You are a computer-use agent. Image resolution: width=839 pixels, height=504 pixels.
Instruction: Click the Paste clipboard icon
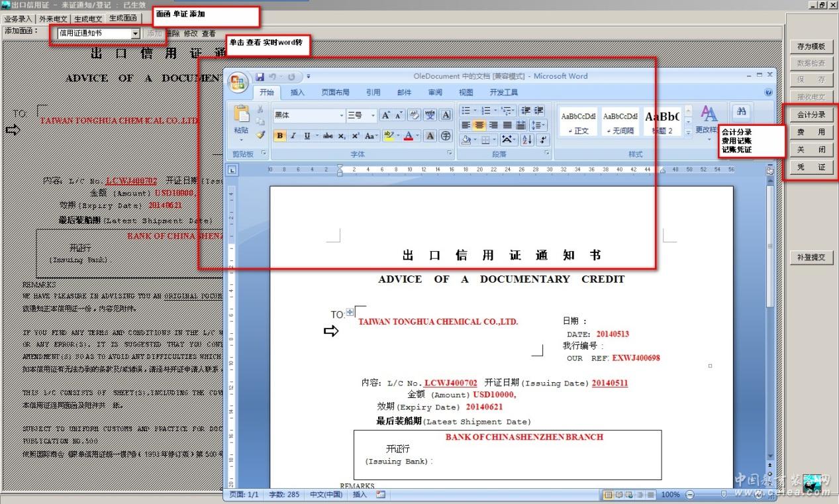pyautogui.click(x=241, y=115)
